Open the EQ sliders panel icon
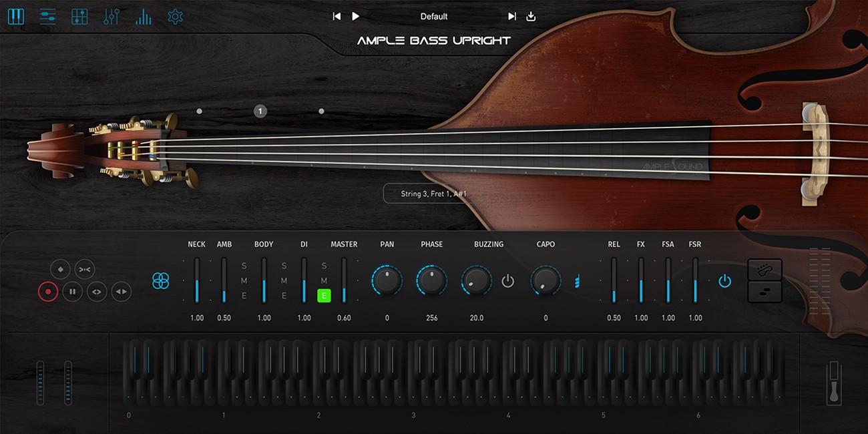 (111, 16)
